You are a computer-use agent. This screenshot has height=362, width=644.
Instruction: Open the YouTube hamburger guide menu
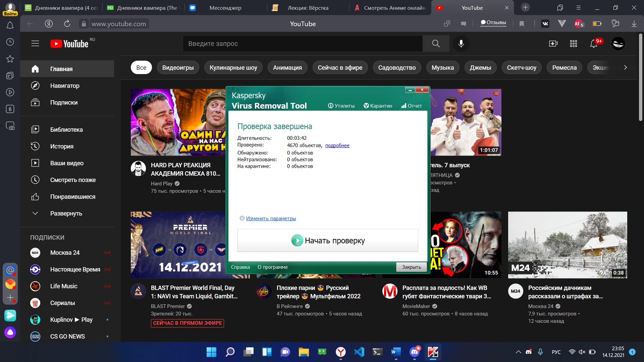click(x=35, y=44)
